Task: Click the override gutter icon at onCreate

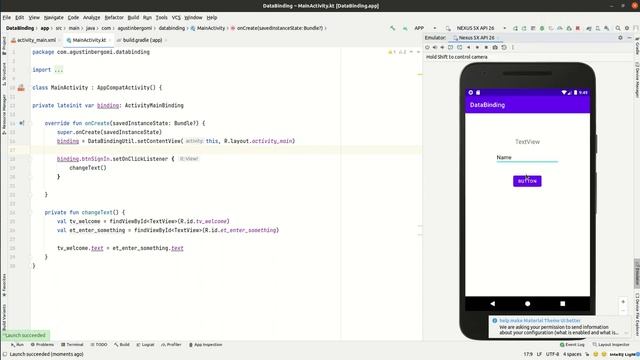Action: [21, 123]
